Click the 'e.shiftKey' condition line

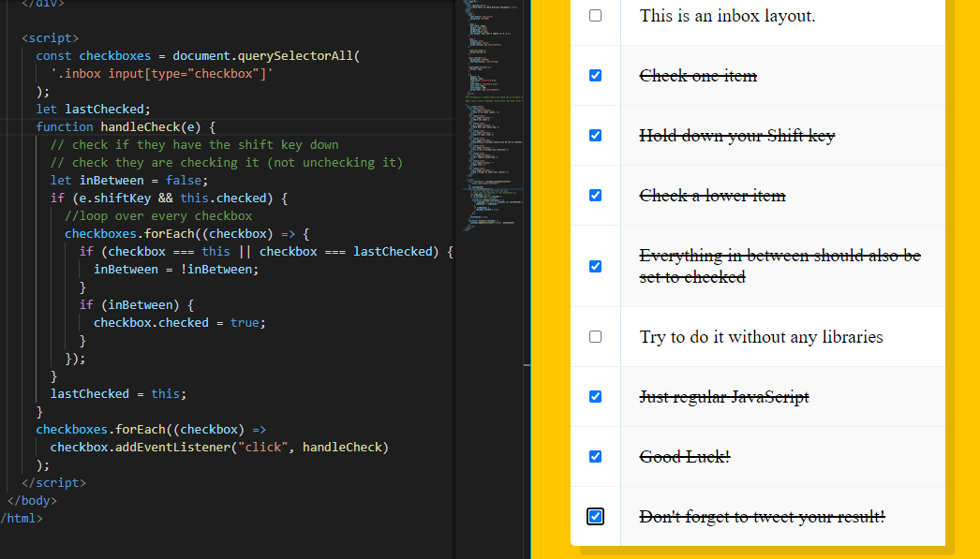pos(169,198)
